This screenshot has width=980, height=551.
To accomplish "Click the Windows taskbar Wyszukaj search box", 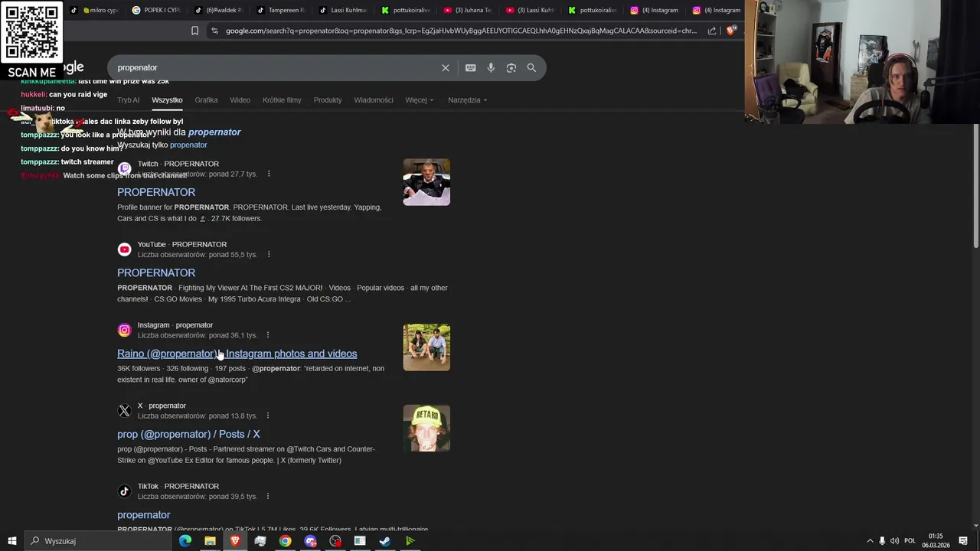I will tap(97, 541).
